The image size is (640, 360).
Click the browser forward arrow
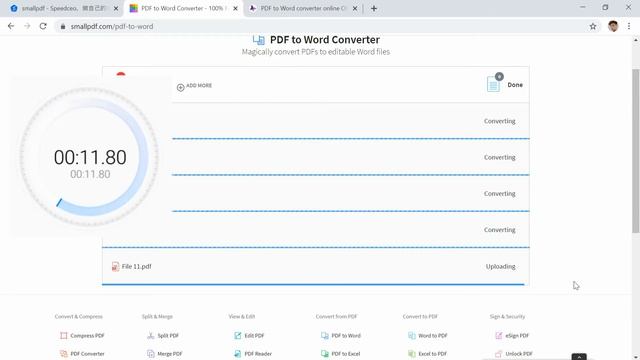tap(27, 26)
